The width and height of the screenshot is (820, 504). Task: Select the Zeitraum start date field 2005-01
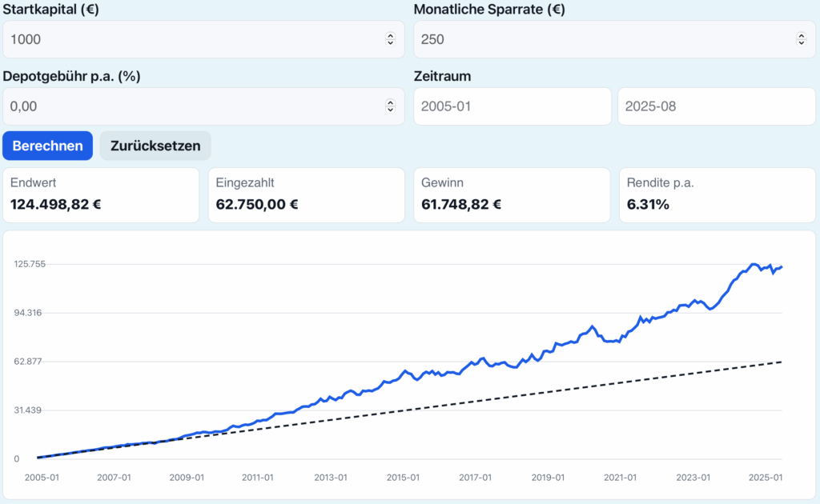click(512, 106)
